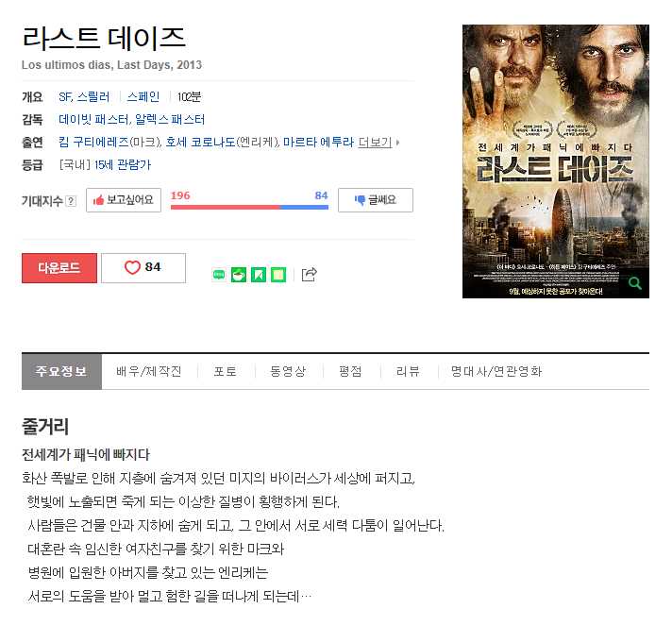The height and width of the screenshot is (626, 672).
Task: Toggle the 글쎄요 thumbs-down vote
Action: pos(376,200)
